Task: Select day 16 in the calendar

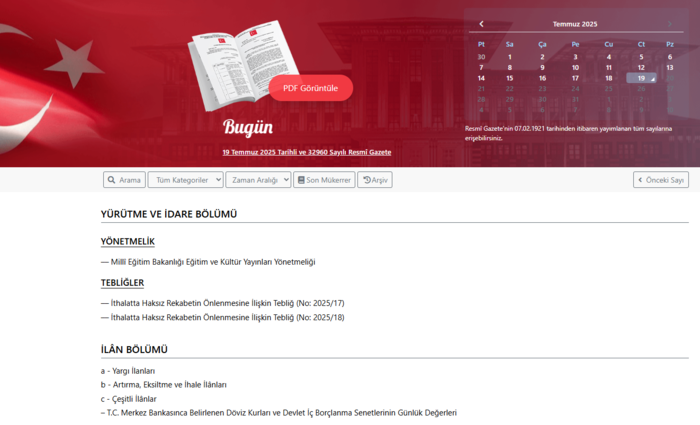Action: tap(542, 78)
